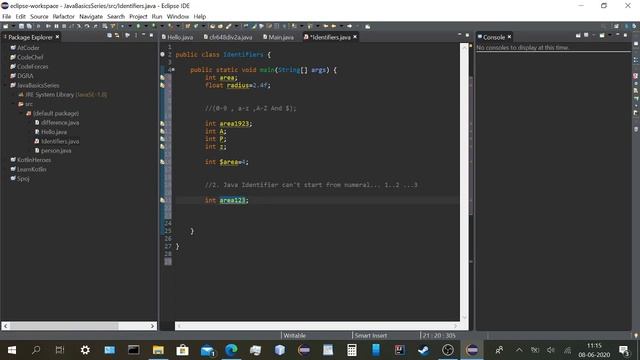
Task: Toggle Link with Editor in Package Explorer
Action: coord(117,36)
